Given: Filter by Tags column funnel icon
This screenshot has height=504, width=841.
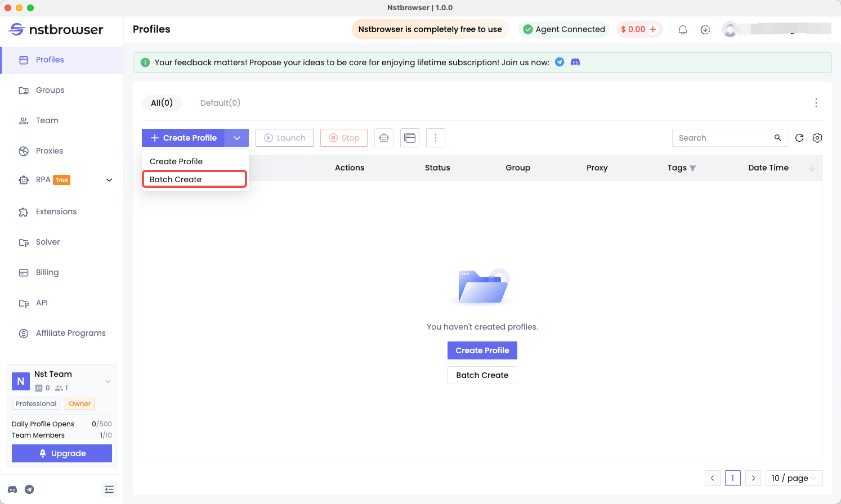Looking at the screenshot, I should [x=693, y=168].
